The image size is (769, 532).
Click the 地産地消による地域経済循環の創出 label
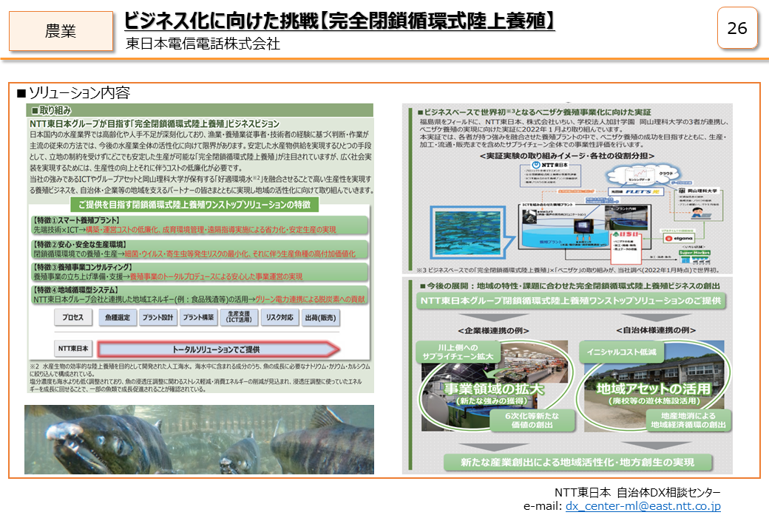pos(688,420)
